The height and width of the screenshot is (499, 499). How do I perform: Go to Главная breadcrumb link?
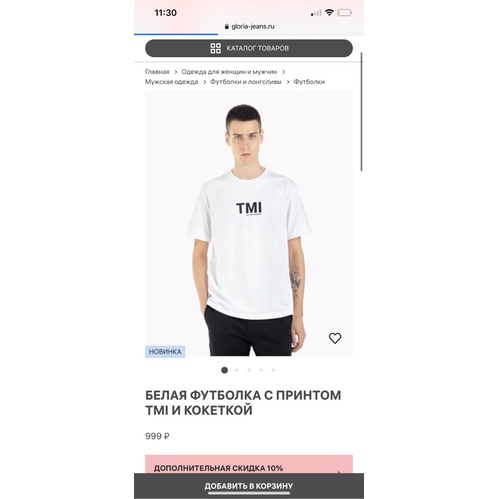[x=157, y=72]
